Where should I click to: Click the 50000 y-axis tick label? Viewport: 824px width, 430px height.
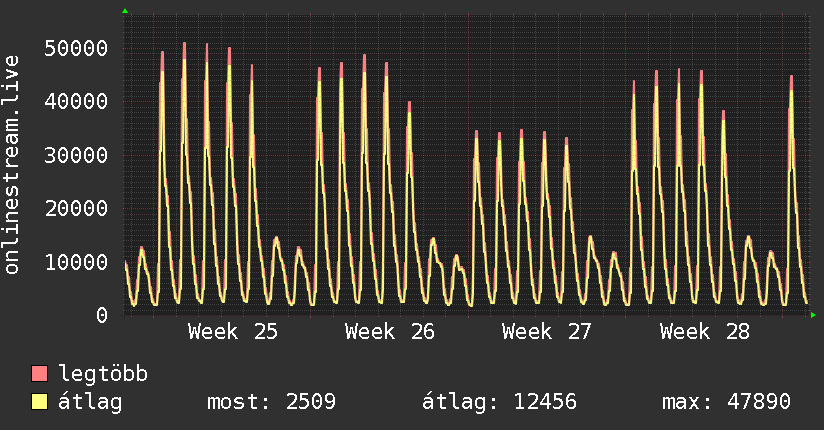(76, 48)
